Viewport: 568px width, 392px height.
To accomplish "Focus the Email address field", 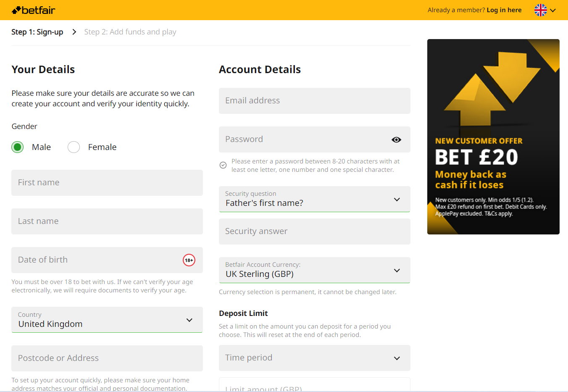I will click(314, 101).
